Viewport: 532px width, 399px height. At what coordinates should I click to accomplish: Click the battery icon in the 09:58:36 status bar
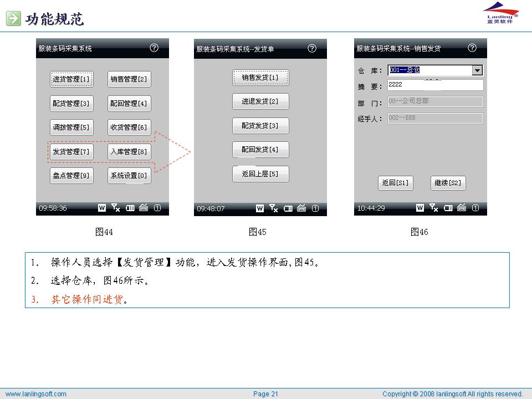130,208
